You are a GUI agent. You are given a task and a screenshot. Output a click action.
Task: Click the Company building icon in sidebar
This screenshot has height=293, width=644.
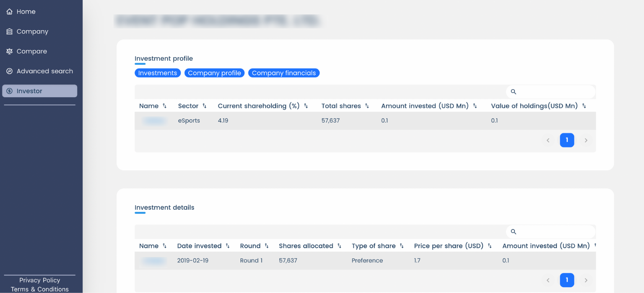click(x=9, y=31)
